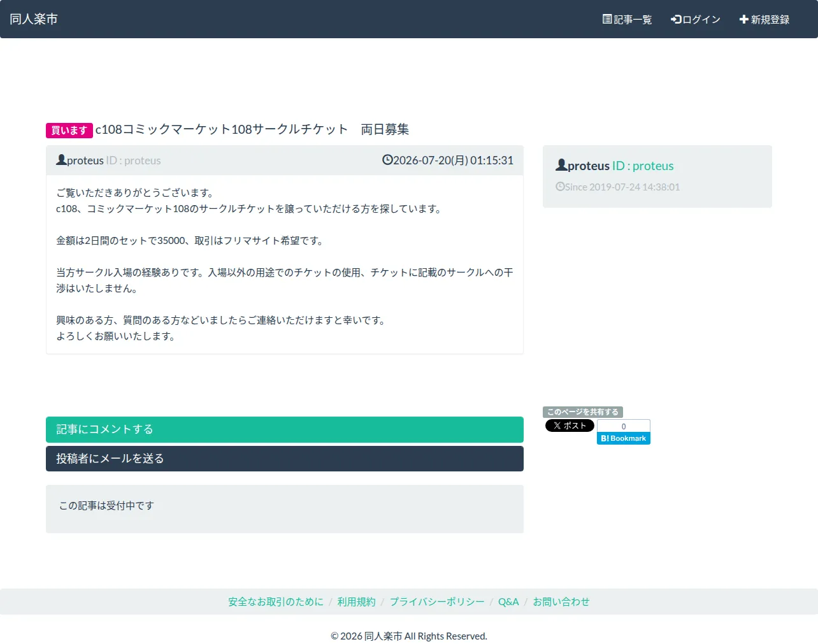Click the 買います pink tag
The height and width of the screenshot is (644, 818).
pos(69,130)
